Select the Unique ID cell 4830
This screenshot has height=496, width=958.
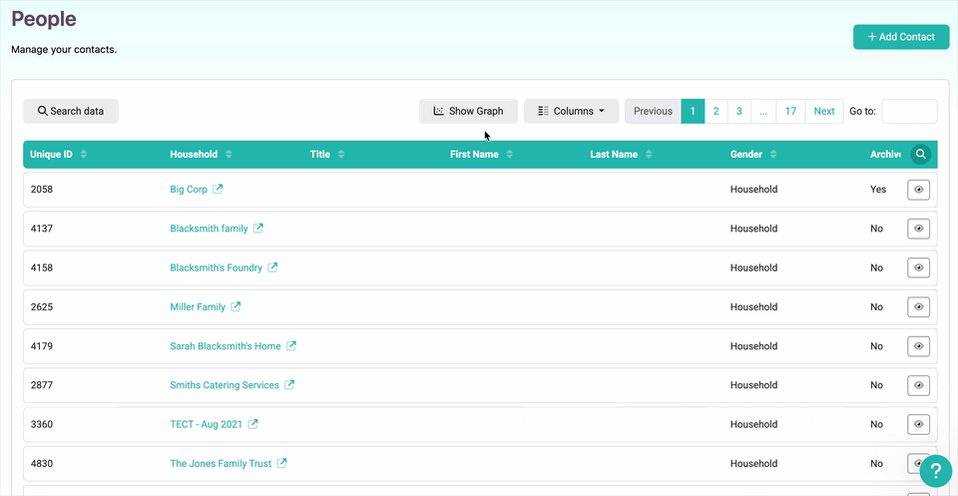[42, 463]
